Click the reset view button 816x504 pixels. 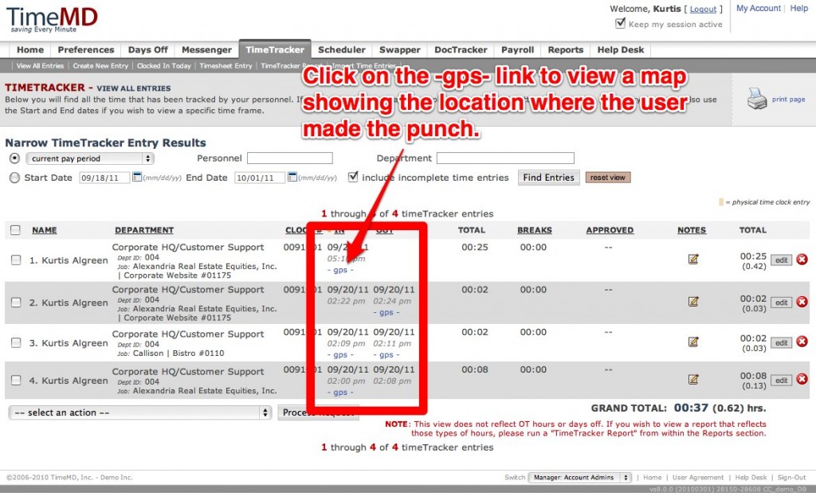[608, 178]
